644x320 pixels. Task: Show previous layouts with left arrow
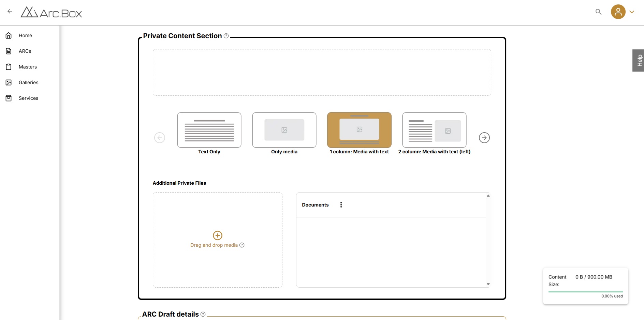(160, 138)
